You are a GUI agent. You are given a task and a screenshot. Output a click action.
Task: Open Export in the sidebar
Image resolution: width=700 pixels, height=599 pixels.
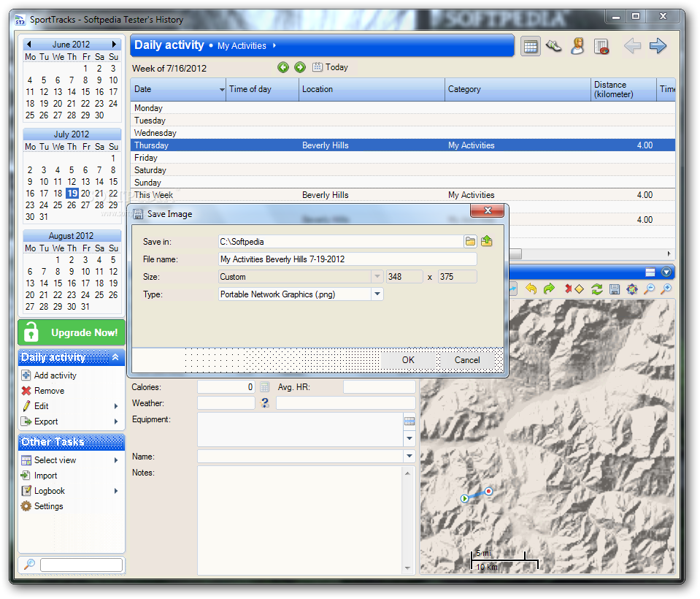(46, 421)
